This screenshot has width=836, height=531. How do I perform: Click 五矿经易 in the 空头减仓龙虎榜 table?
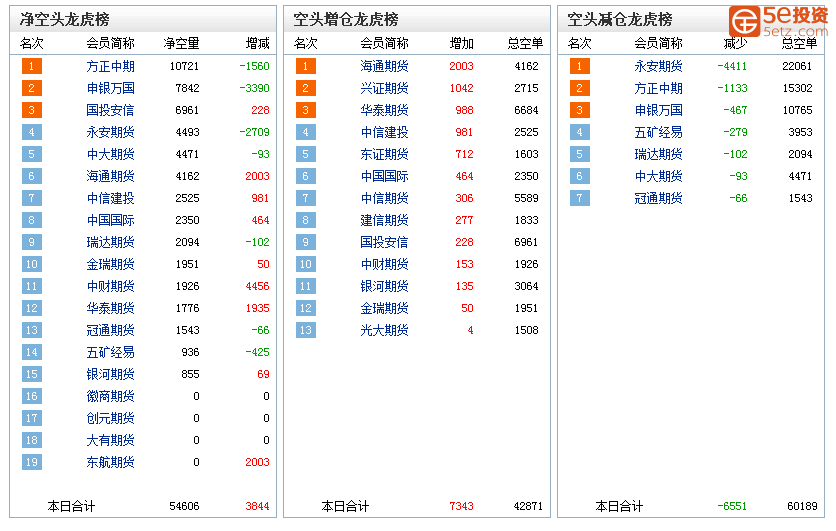coord(658,132)
